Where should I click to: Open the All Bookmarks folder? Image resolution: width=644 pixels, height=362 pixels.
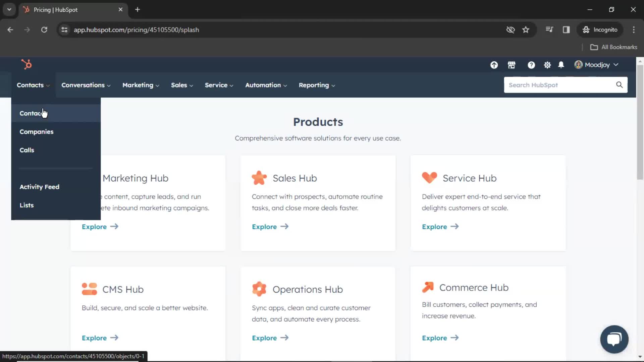point(613,47)
